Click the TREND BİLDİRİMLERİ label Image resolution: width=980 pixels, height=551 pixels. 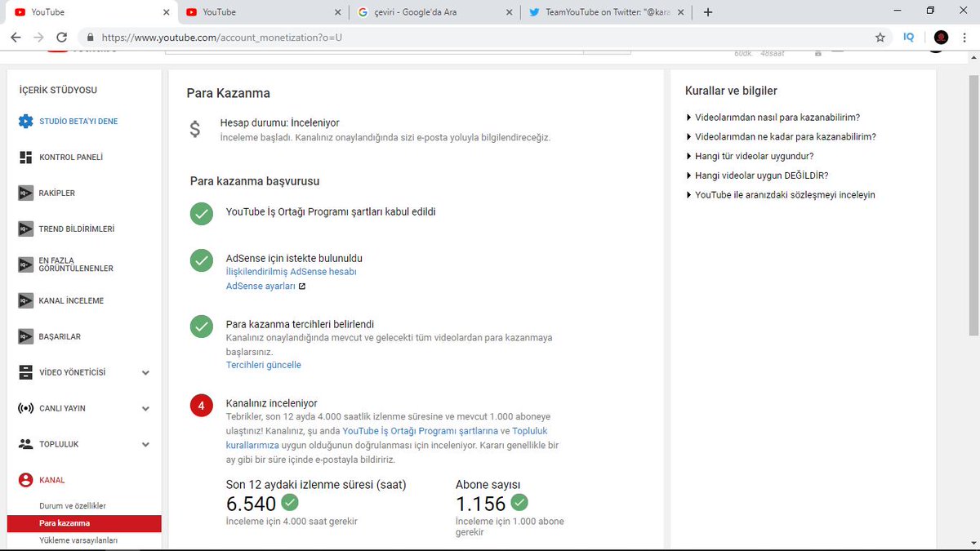(77, 229)
